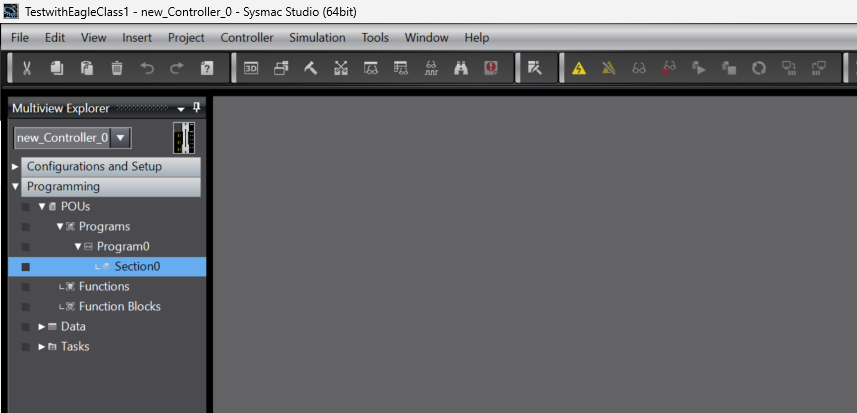The image size is (857, 413).
Task: Collapse the Program0 tree node
Action: point(78,246)
